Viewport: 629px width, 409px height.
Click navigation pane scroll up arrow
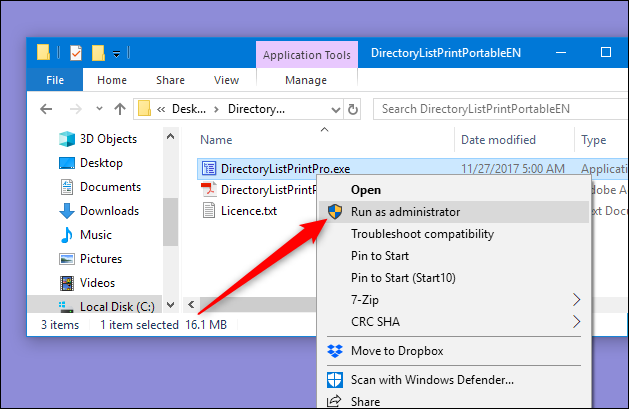click(170, 137)
